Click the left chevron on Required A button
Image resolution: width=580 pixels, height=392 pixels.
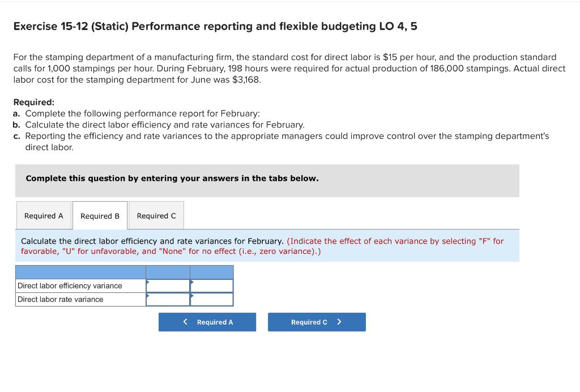(x=184, y=322)
